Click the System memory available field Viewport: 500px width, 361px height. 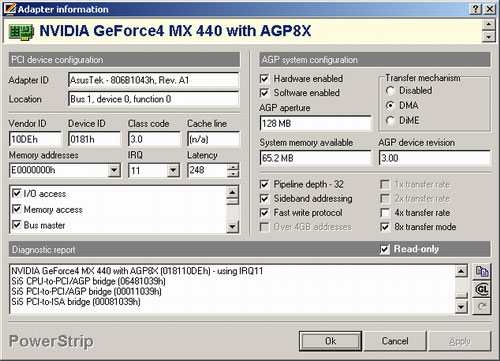click(x=315, y=158)
